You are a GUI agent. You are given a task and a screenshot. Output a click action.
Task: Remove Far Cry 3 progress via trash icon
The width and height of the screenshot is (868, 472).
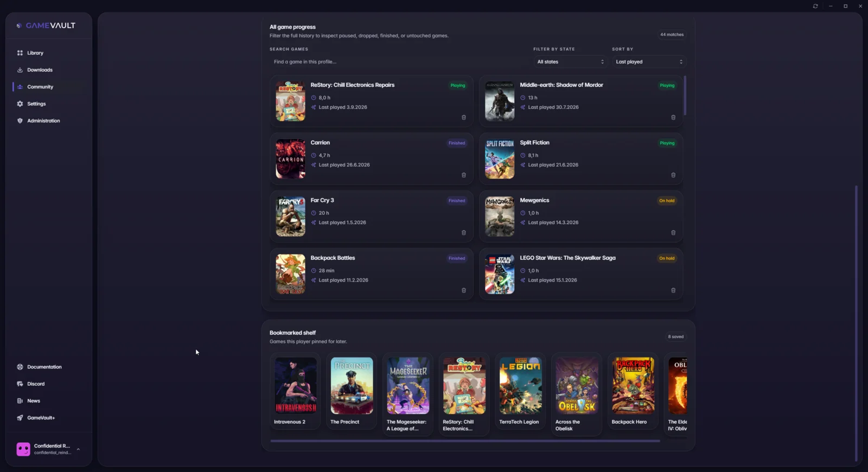464,233
